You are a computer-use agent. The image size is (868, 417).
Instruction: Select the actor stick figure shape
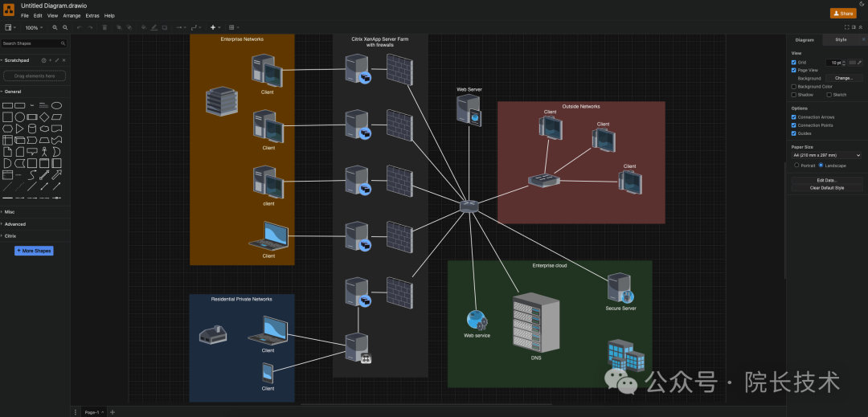(44, 152)
